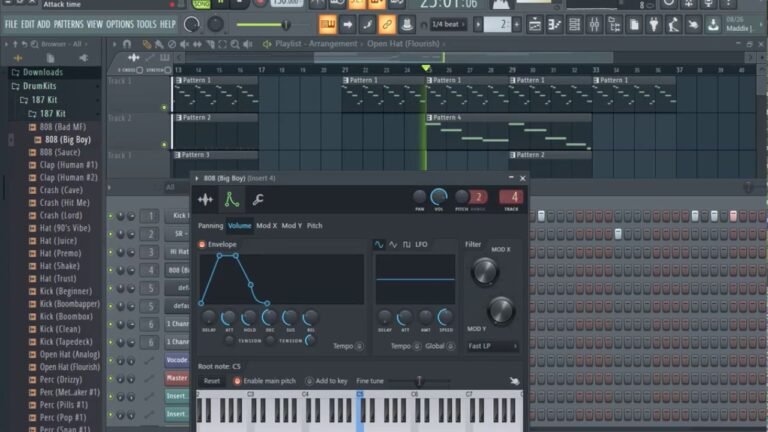
Task: Open the HELP menu
Action: pos(168,24)
